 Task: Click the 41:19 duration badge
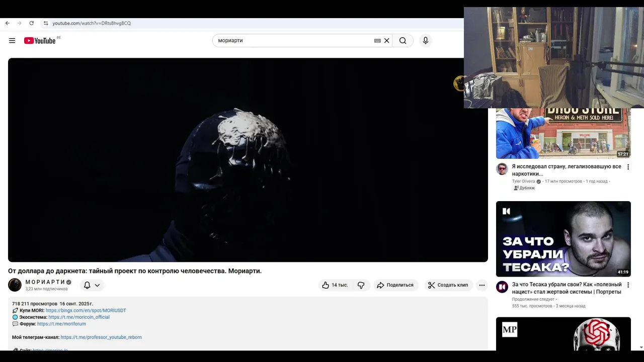tap(623, 272)
